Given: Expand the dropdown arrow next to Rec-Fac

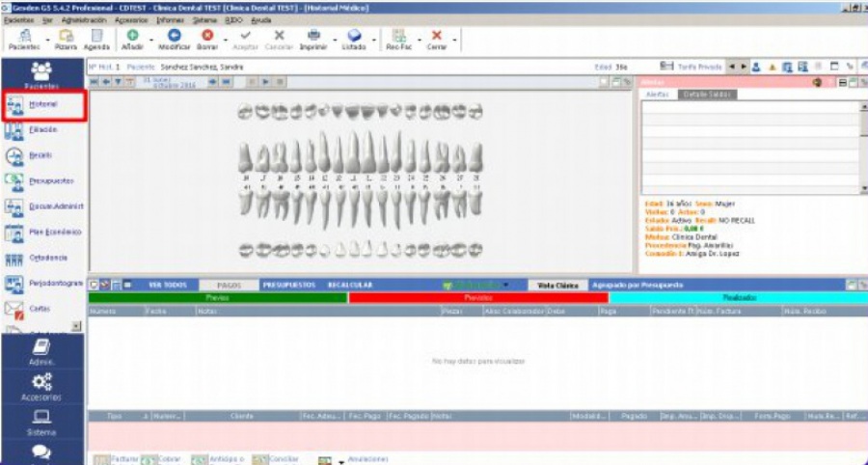Looking at the screenshot, I should [420, 41].
